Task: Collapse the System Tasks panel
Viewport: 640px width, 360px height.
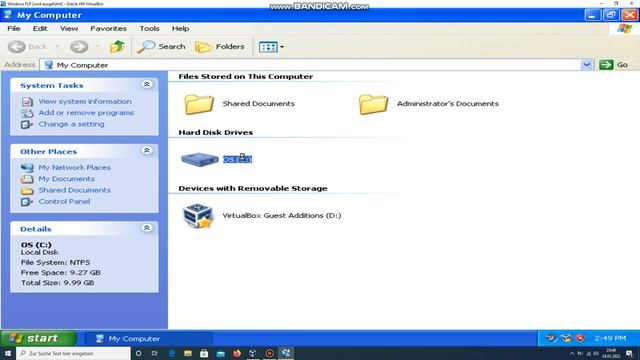Action: coord(147,84)
